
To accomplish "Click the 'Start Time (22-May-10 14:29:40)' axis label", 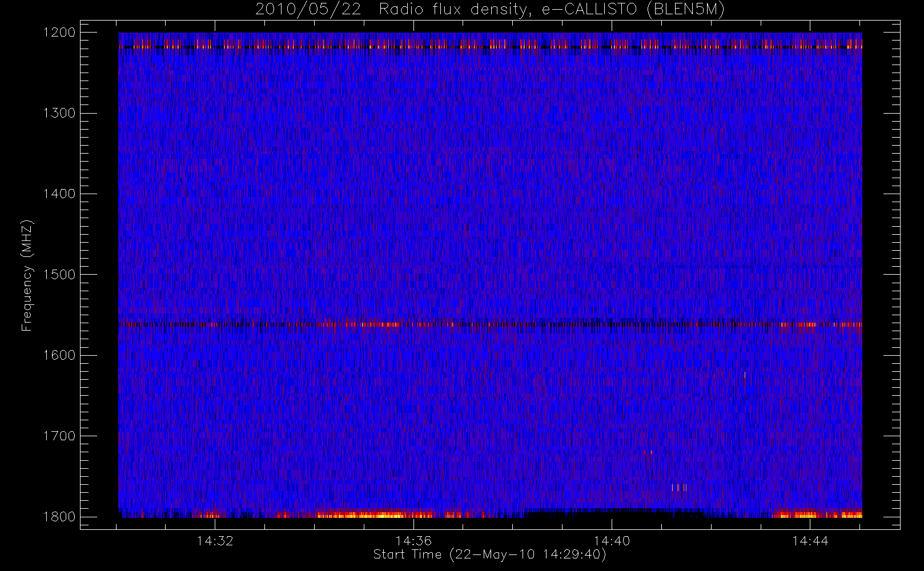I will click(489, 554).
